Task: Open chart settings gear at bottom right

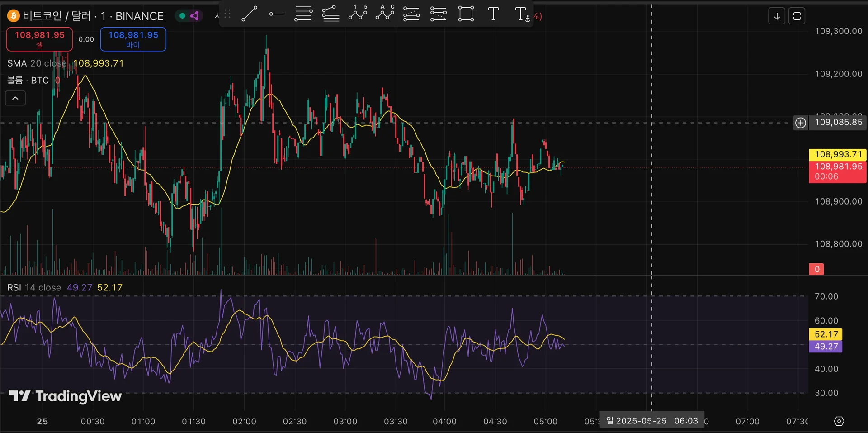Action: (x=839, y=421)
